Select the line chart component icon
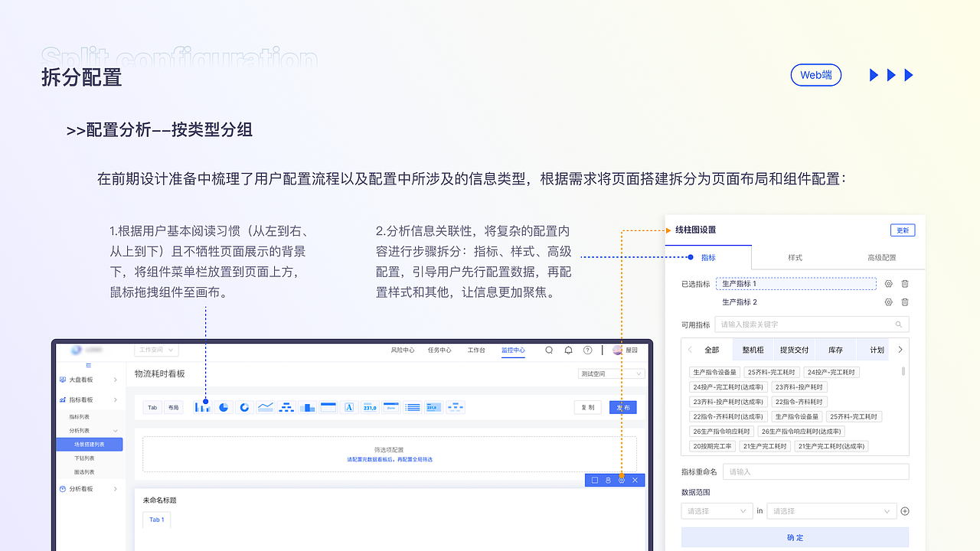Image resolution: width=980 pixels, height=551 pixels. [x=266, y=407]
